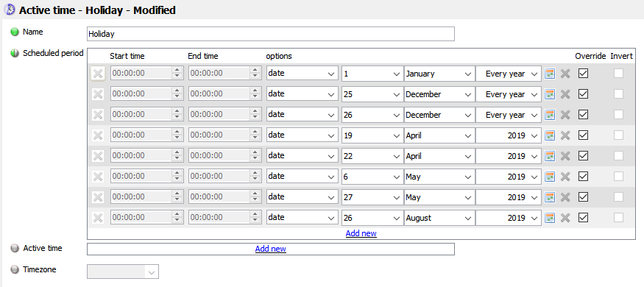Open calendar picker for 6 May row
The height and width of the screenshot is (287, 644).
pos(550,177)
